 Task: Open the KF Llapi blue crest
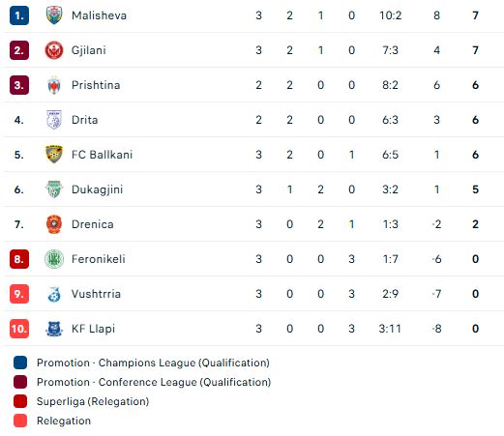pyautogui.click(x=54, y=329)
